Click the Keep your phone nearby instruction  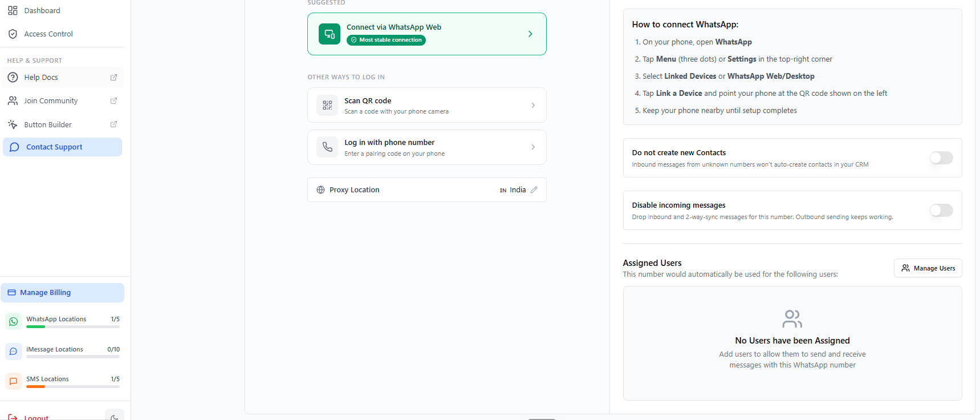[x=719, y=111]
